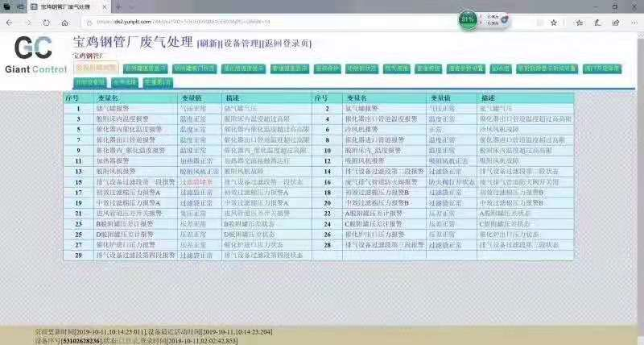Click the 页面更新时间 timestamp in the status bar
Viewport: 644px width, 345px height.
[x=90, y=332]
